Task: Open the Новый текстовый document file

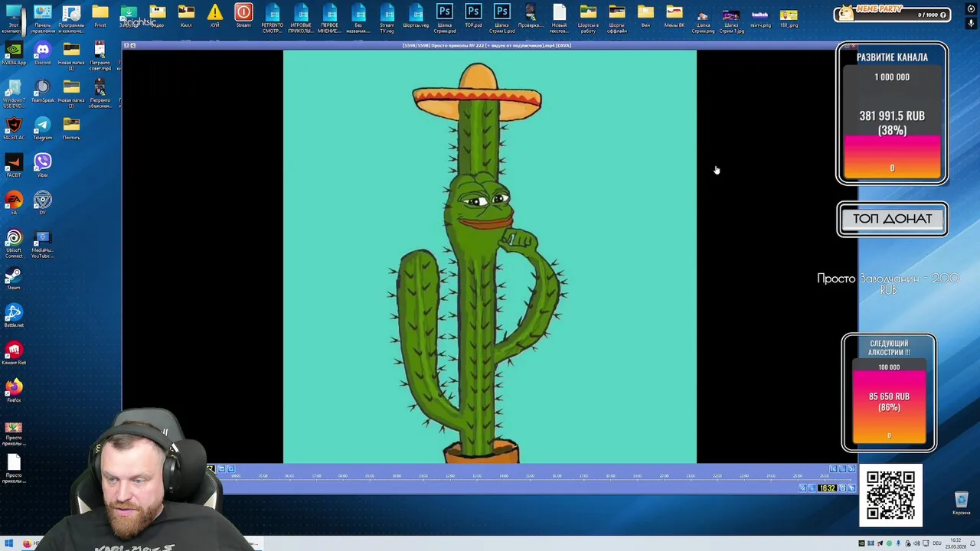Action: click(560, 18)
